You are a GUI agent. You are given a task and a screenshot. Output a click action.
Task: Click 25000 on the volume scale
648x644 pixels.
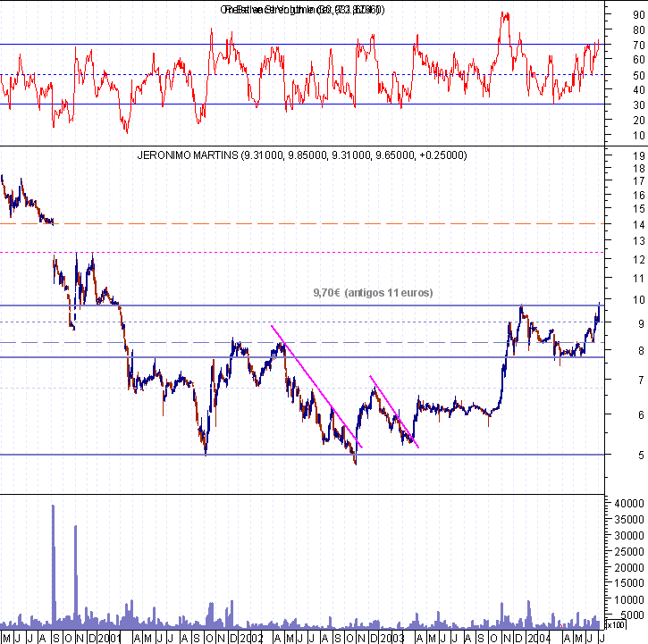click(x=629, y=552)
